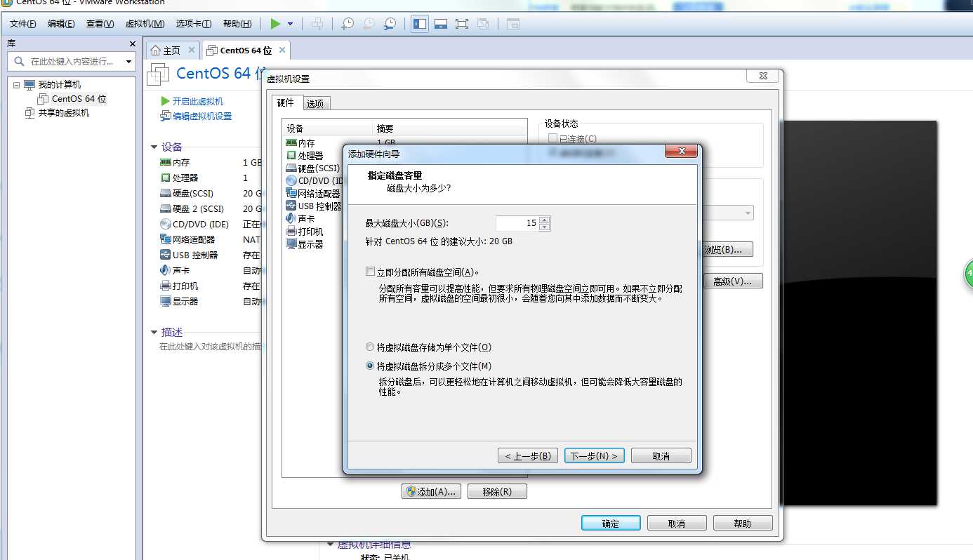Toggle the thumbnail bar toolbar icon
The image size is (973, 560).
click(441, 23)
